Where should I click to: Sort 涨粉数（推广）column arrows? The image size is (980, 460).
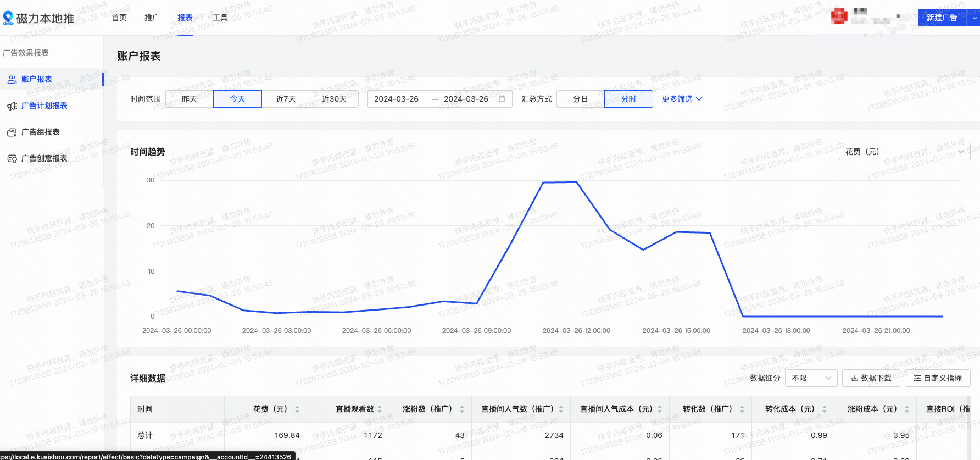[462, 409]
